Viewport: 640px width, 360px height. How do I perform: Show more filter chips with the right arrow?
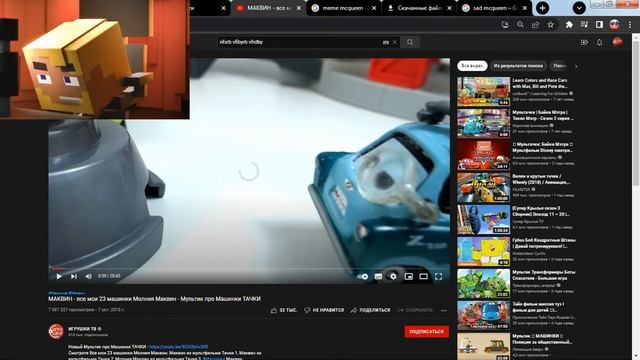coord(576,66)
